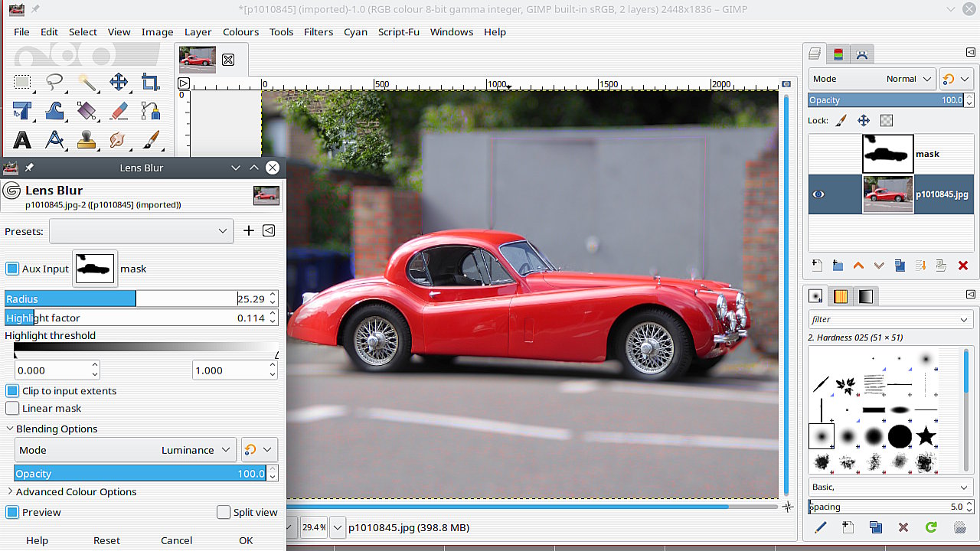Pick the Eraser tool
The width and height of the screenshot is (980, 551).
coord(119,111)
